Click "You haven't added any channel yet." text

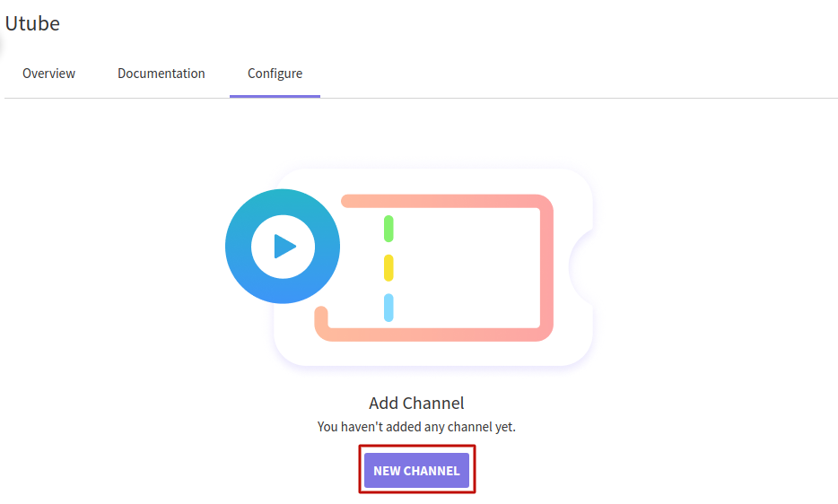pyautogui.click(x=416, y=427)
